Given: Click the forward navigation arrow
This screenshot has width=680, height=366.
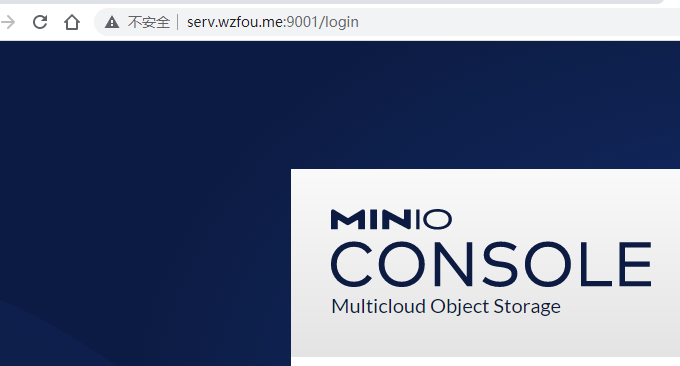Looking at the screenshot, I should [8, 22].
